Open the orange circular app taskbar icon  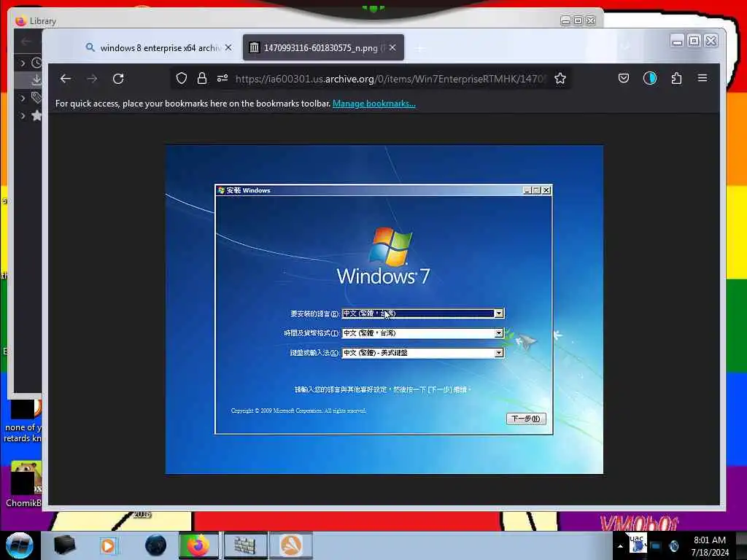pyautogui.click(x=291, y=545)
